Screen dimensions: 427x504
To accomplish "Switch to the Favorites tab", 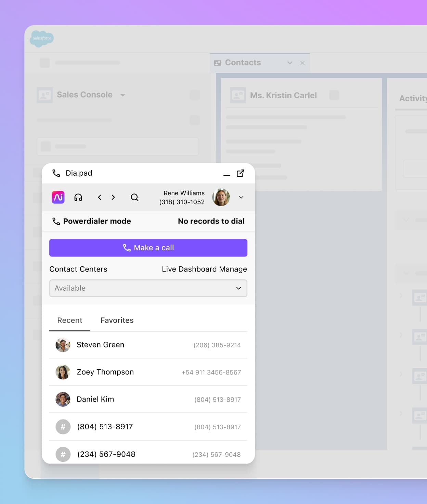I will pyautogui.click(x=117, y=320).
